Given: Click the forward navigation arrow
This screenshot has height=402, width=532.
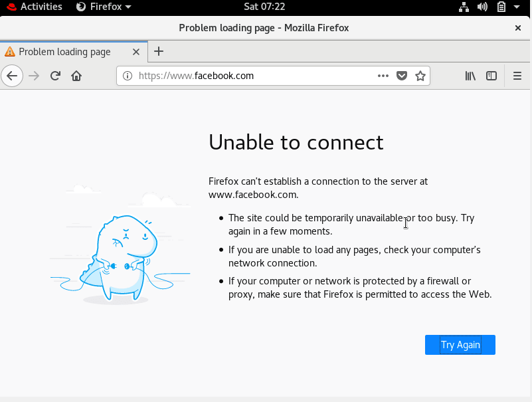Looking at the screenshot, I should click(34, 76).
